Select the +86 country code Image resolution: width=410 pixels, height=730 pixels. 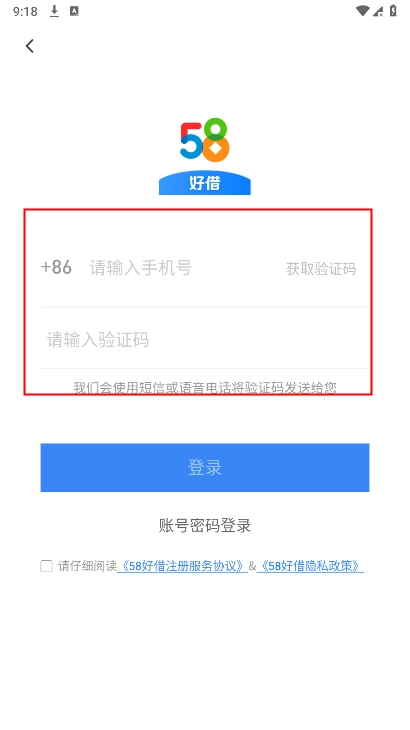56,267
